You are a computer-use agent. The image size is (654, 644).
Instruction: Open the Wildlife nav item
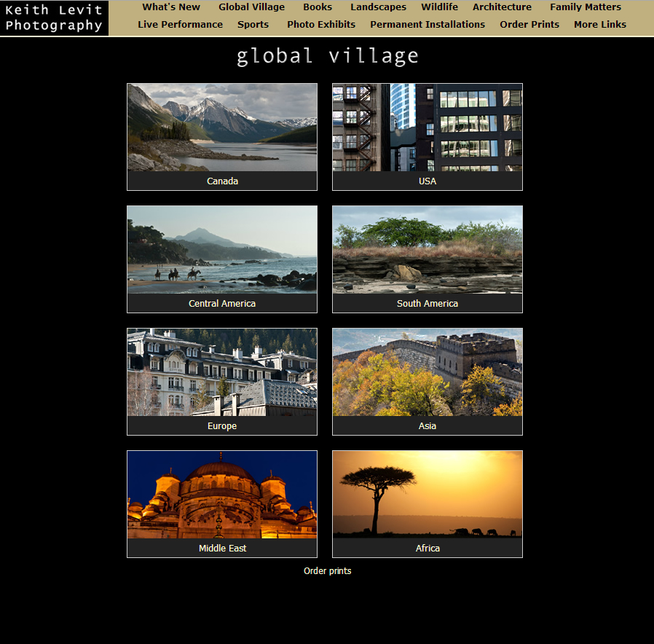point(439,7)
